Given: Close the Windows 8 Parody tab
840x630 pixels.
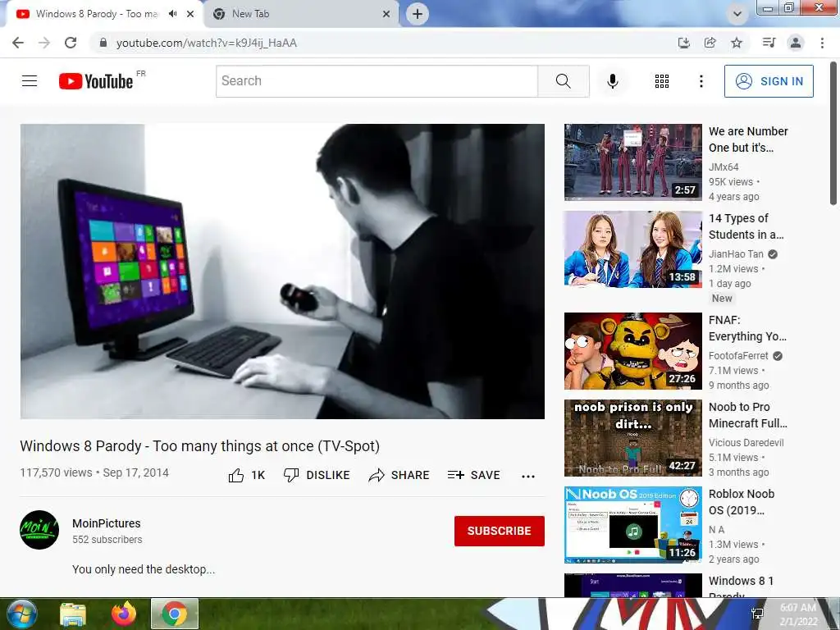Looking at the screenshot, I should [190, 14].
